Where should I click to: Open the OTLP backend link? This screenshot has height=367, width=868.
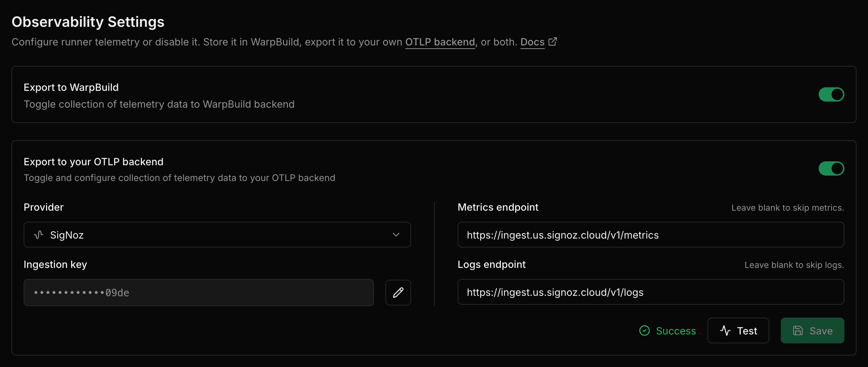point(440,42)
